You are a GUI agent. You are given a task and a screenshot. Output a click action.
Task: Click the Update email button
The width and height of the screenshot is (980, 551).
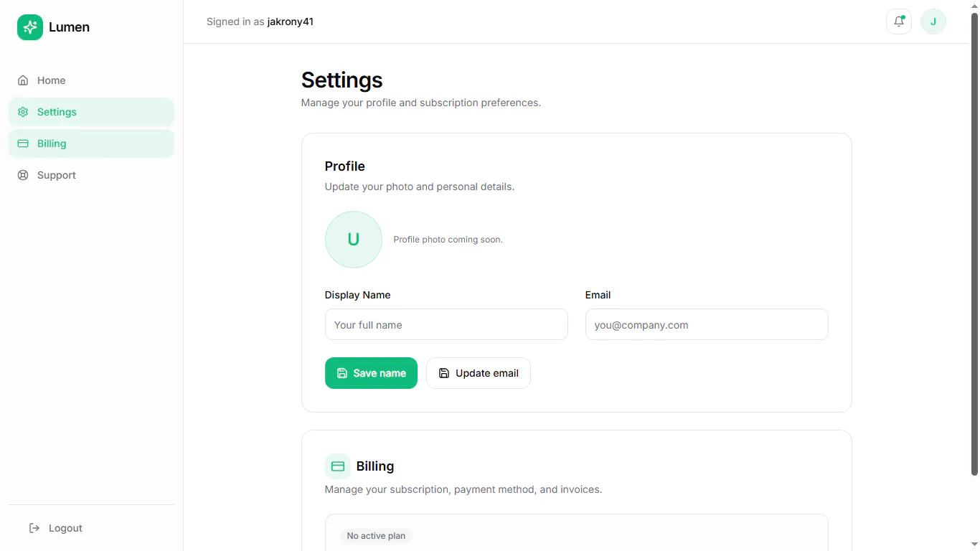click(x=479, y=373)
